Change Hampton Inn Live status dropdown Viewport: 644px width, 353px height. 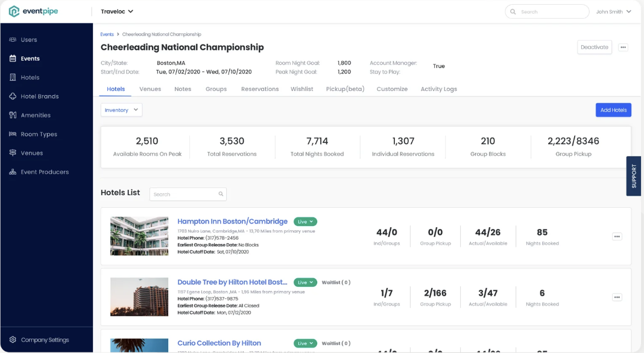point(305,222)
